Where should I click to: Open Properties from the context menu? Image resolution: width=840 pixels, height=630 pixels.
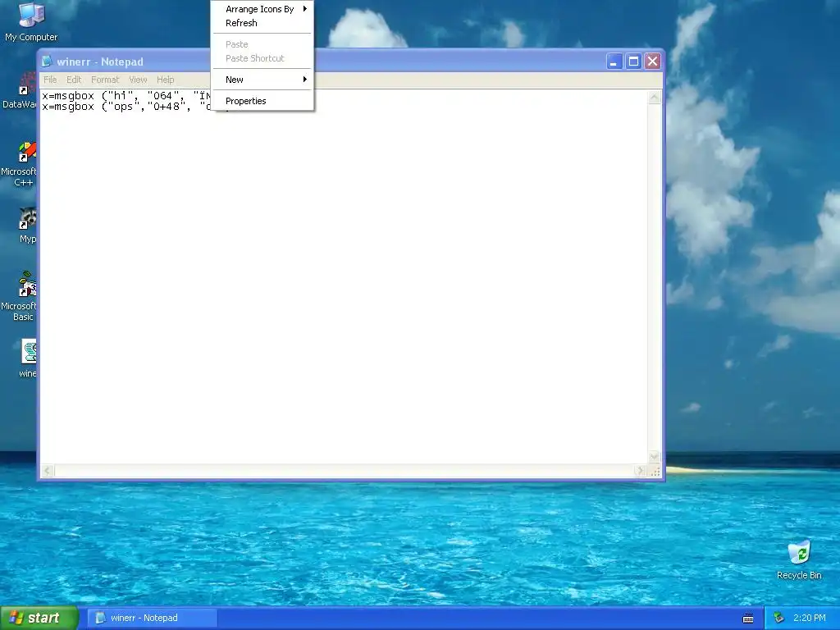pos(262,101)
